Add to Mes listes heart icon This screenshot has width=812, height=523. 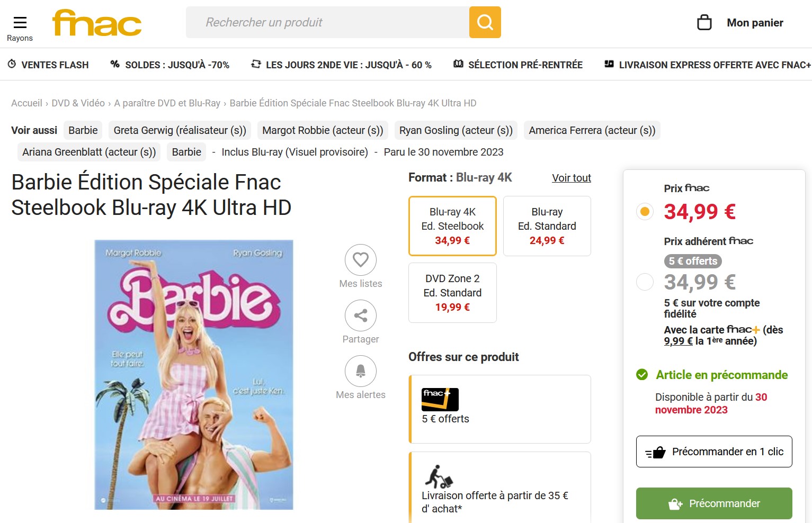[x=361, y=260]
